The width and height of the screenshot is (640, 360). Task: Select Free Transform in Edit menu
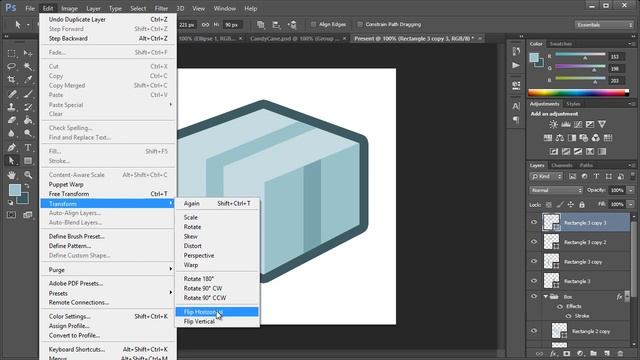coord(108,194)
